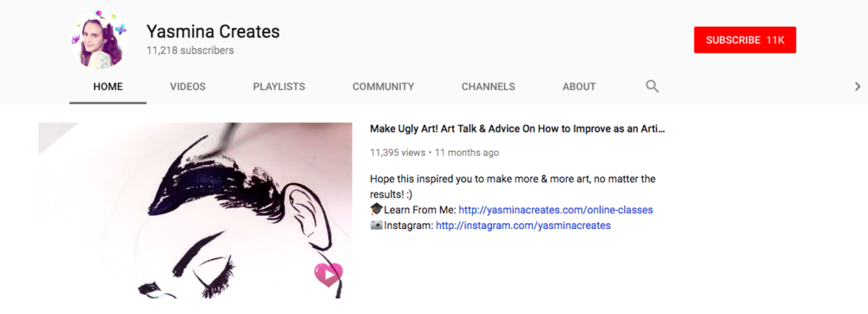The image size is (868, 314).
Task: Click the 11 months ago text
Action: [x=467, y=153]
